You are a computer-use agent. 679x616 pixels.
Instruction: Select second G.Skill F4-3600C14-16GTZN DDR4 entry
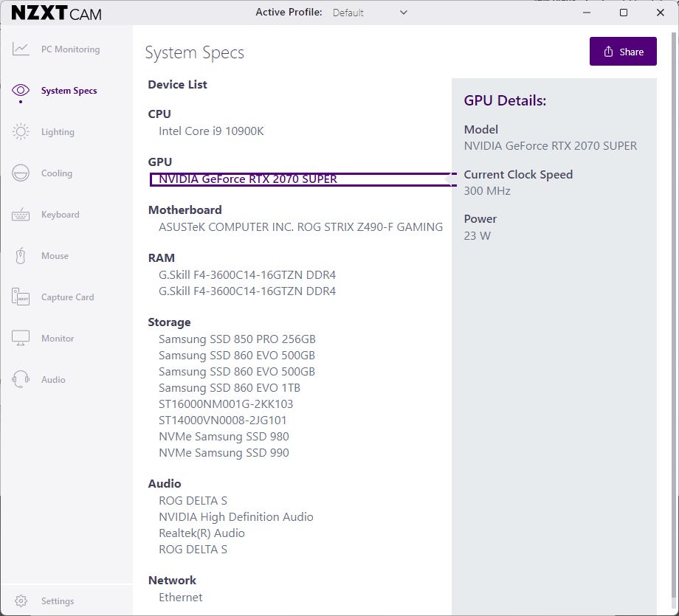tap(247, 291)
